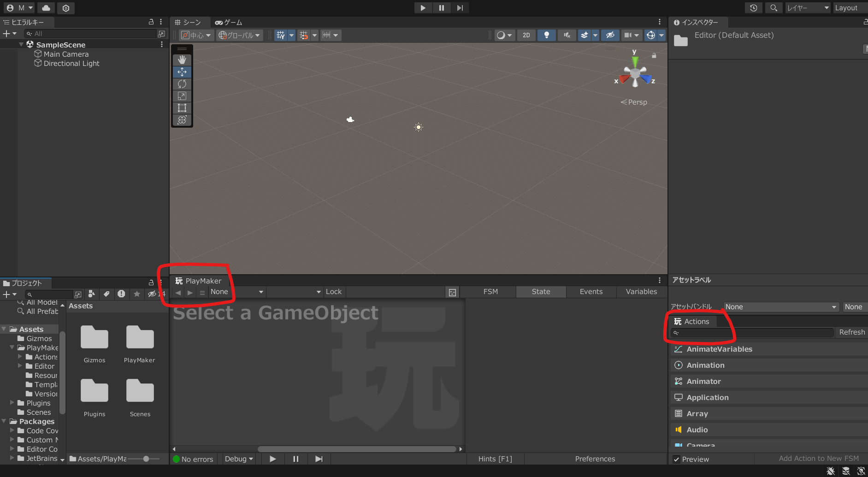The width and height of the screenshot is (868, 477).
Task: Select the Move tool
Action: click(x=182, y=72)
